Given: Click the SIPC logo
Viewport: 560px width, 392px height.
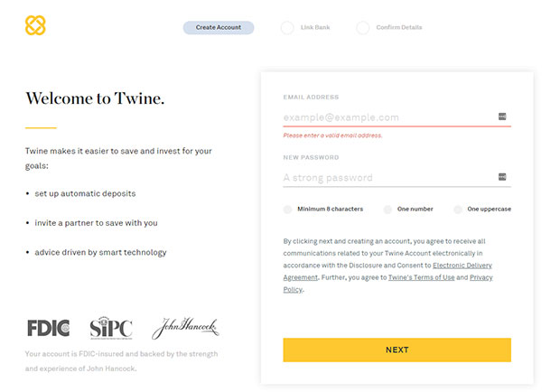Looking at the screenshot, I should (111, 328).
